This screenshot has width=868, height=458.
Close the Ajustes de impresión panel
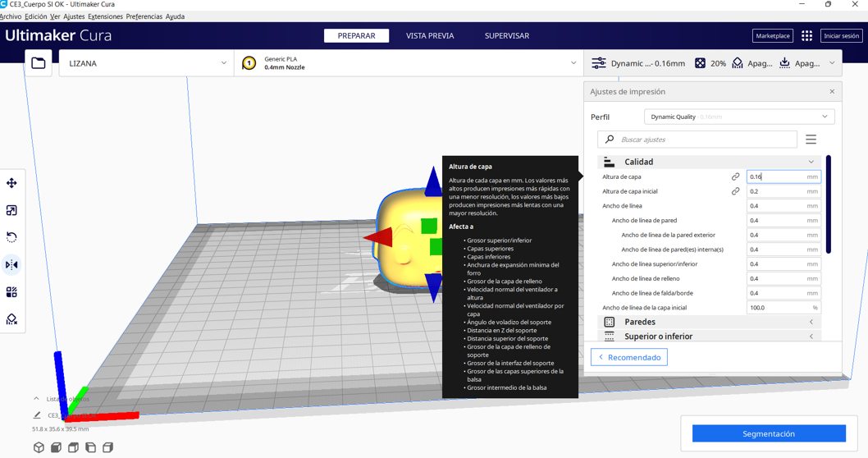(x=832, y=91)
